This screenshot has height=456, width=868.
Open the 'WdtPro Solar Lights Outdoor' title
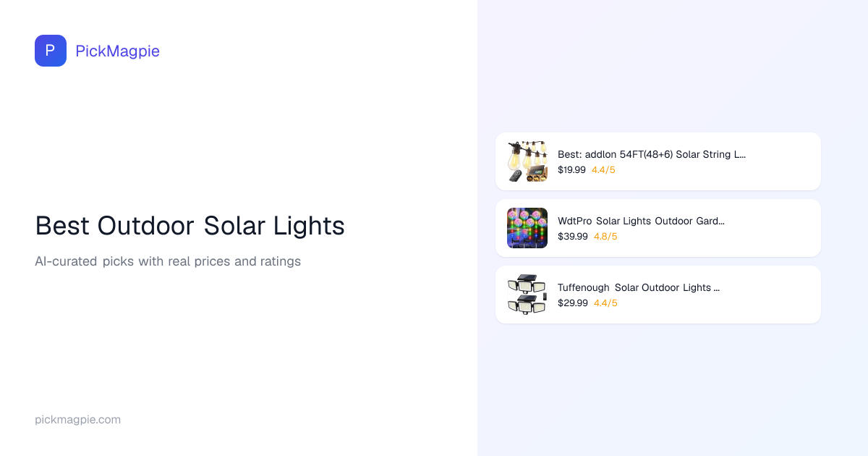[x=641, y=221]
